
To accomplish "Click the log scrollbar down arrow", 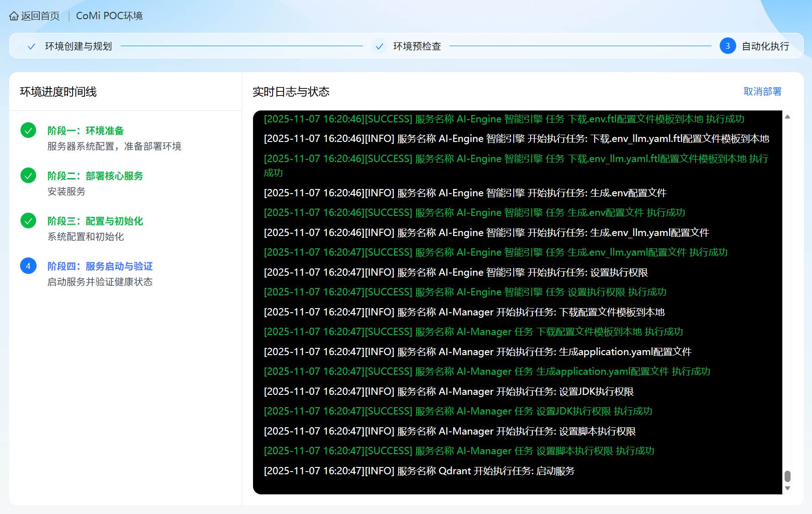I will pyautogui.click(x=787, y=488).
